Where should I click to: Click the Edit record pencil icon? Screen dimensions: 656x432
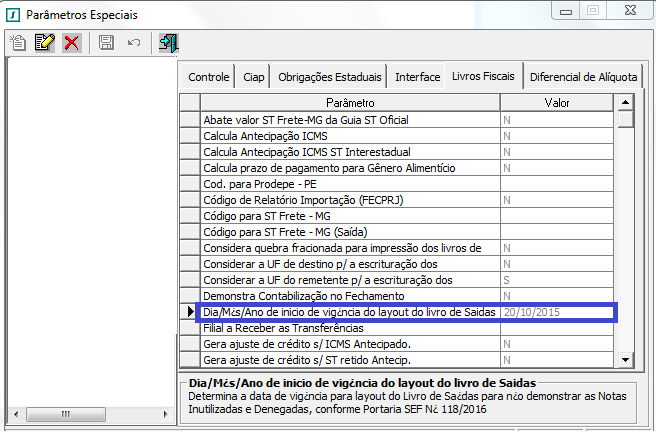click(x=45, y=43)
